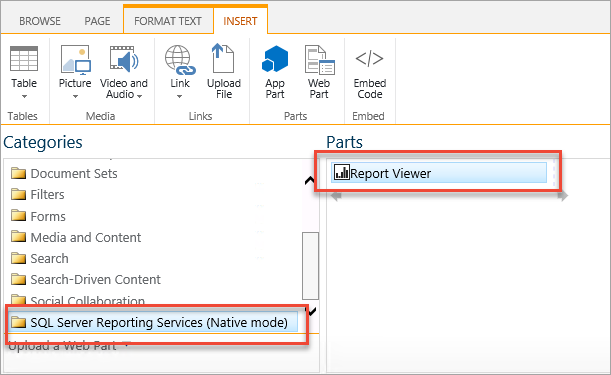Open the Picture dropdown arrow
Viewport: 611px width, 375px height.
[x=75, y=96]
